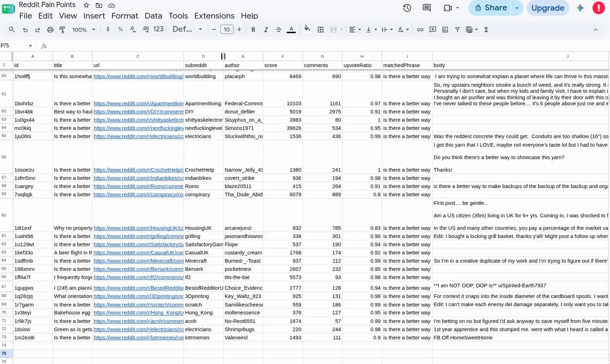Screen dimensions: 610x364
Task: Open the borders options
Action: point(321,30)
